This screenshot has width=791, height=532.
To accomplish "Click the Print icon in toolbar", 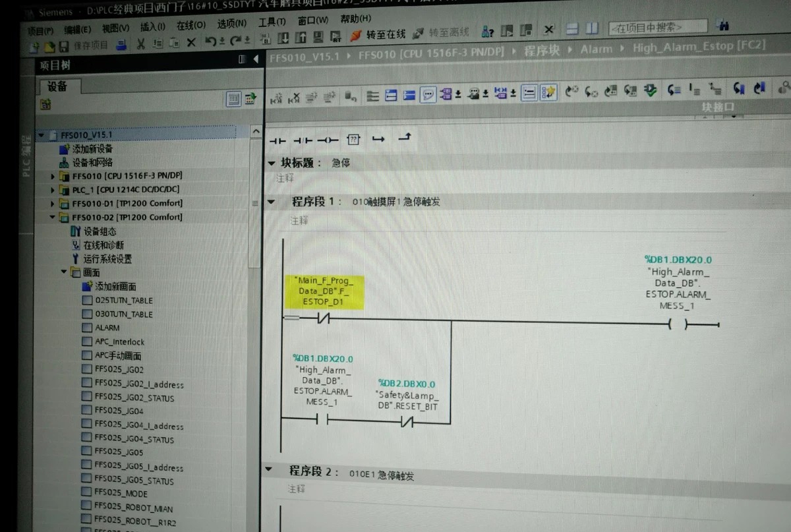I will [x=121, y=45].
